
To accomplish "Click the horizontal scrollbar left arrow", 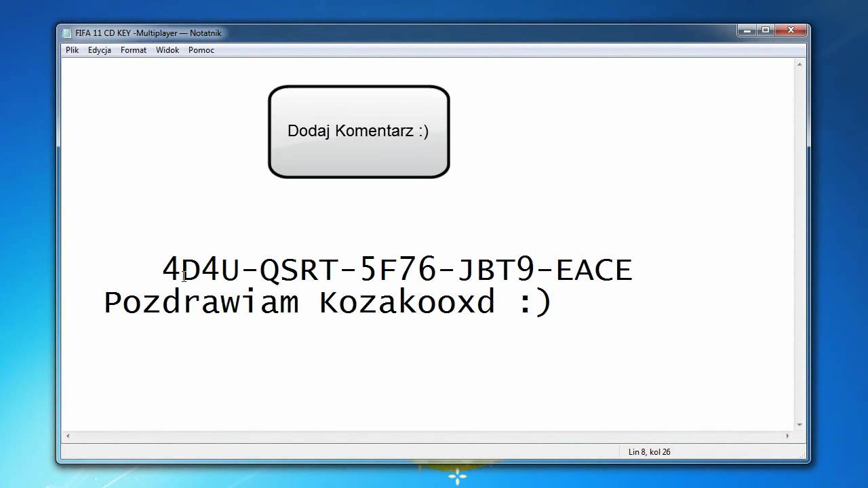I will coord(67,436).
